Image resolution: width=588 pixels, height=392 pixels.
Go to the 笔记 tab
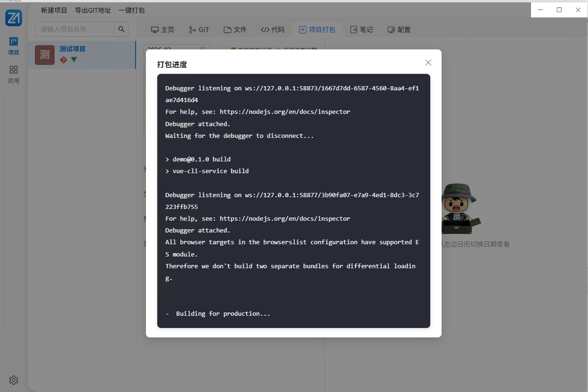click(362, 30)
